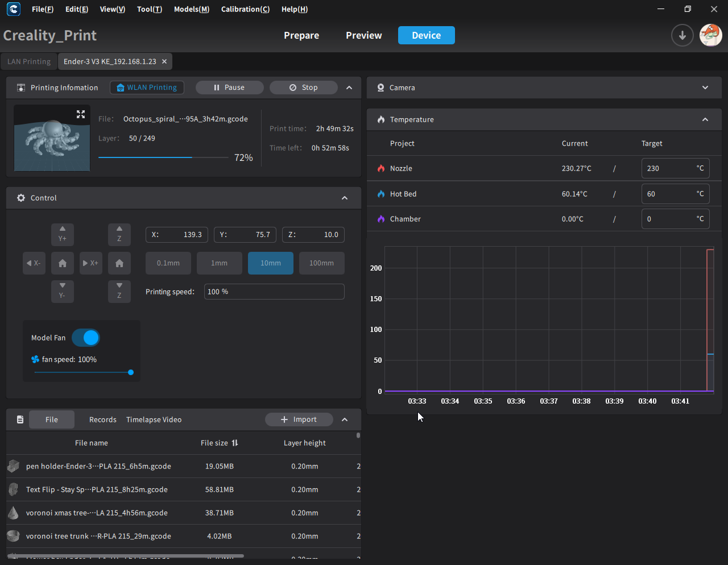Click the Creality Print logo icon

pos(14,9)
